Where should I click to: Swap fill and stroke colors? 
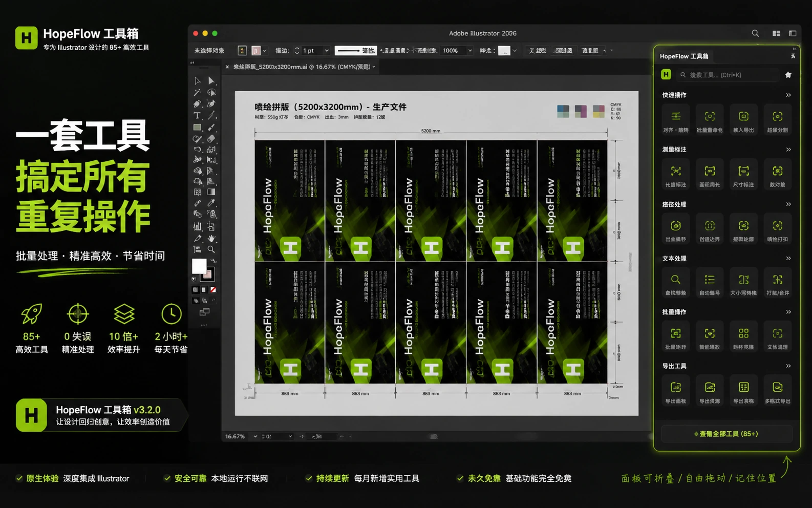(214, 261)
